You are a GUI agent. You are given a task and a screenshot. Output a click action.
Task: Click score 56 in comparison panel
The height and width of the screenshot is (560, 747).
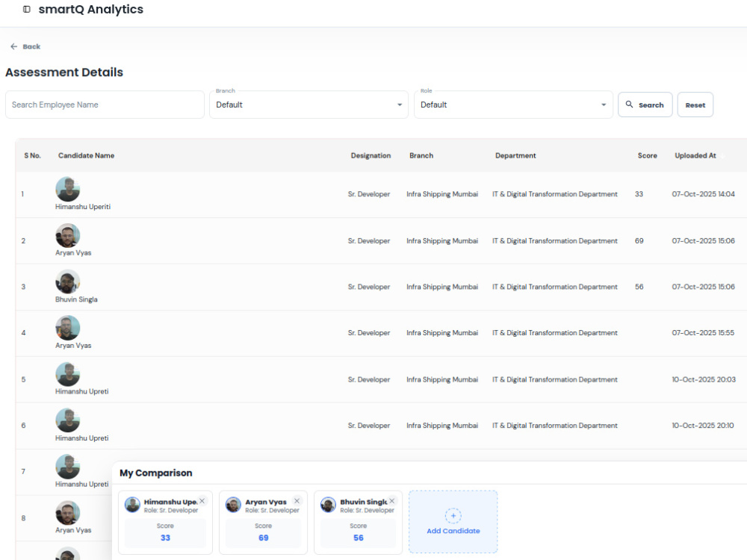(x=359, y=538)
